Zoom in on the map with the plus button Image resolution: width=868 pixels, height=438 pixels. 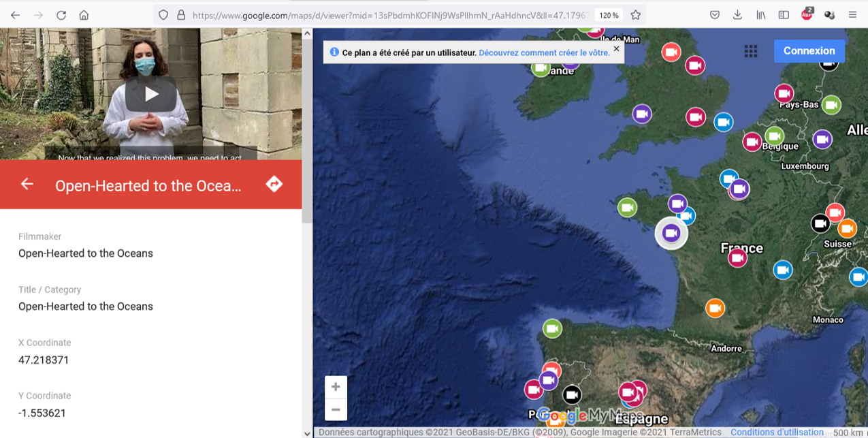(x=336, y=387)
